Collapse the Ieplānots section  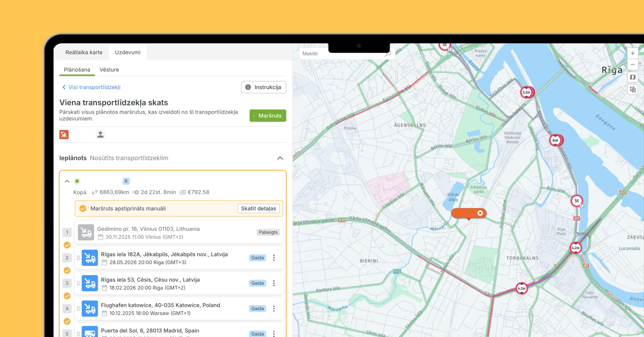280,158
